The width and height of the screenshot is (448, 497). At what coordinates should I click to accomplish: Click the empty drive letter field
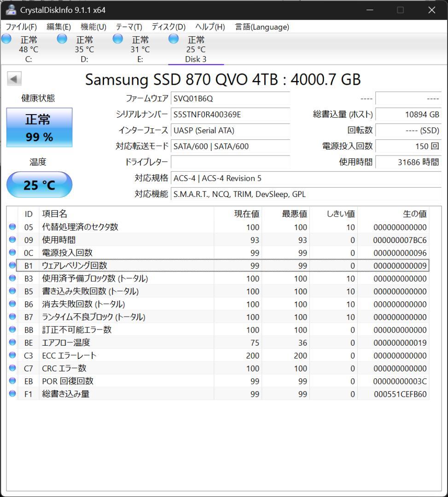tap(231, 162)
